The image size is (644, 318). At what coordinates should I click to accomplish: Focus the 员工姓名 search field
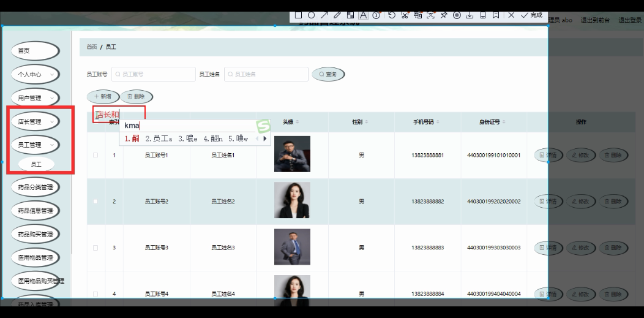(266, 74)
